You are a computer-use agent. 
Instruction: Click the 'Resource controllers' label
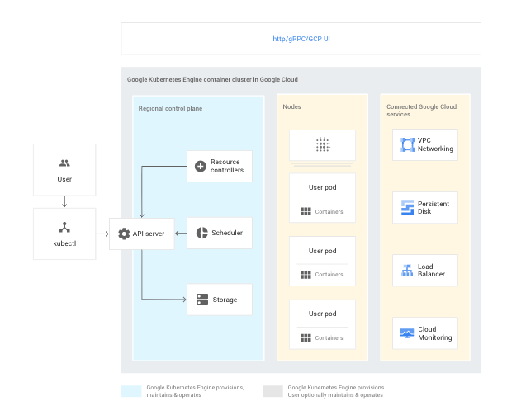coord(227,166)
